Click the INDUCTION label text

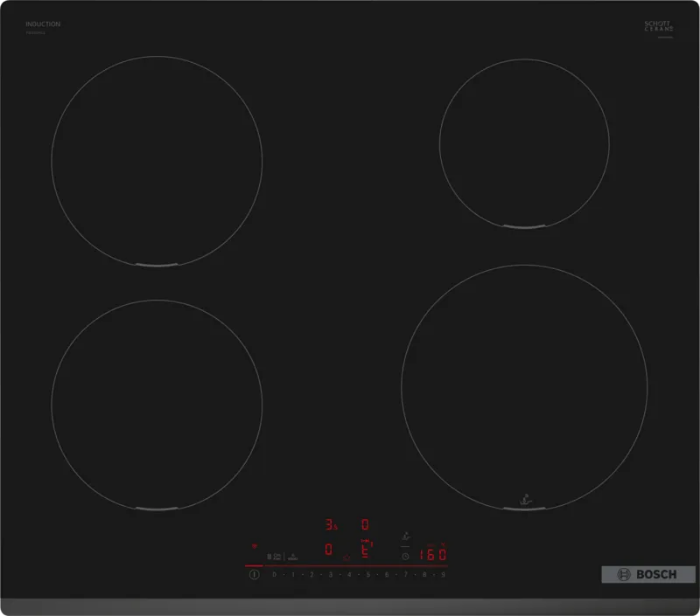point(43,24)
